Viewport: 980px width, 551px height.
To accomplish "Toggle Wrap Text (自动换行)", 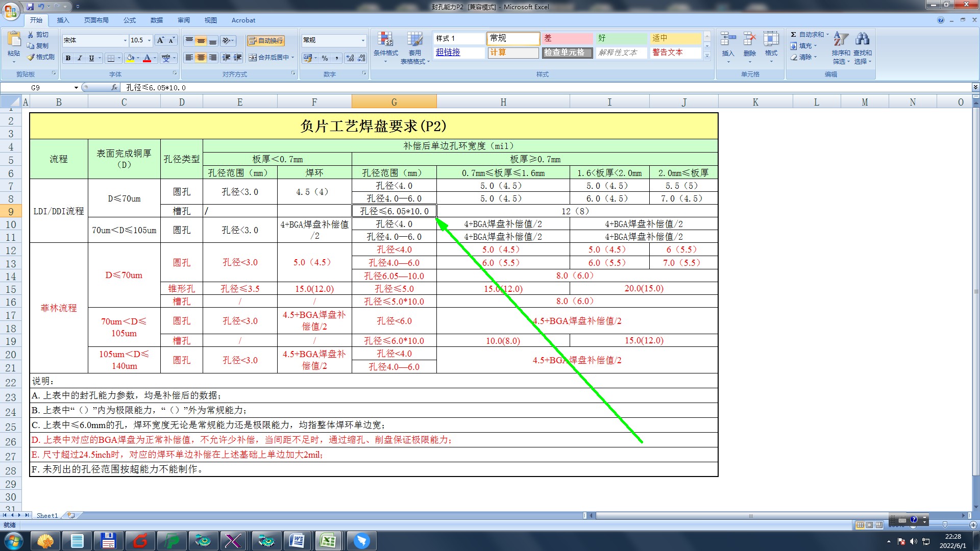I will tap(266, 41).
